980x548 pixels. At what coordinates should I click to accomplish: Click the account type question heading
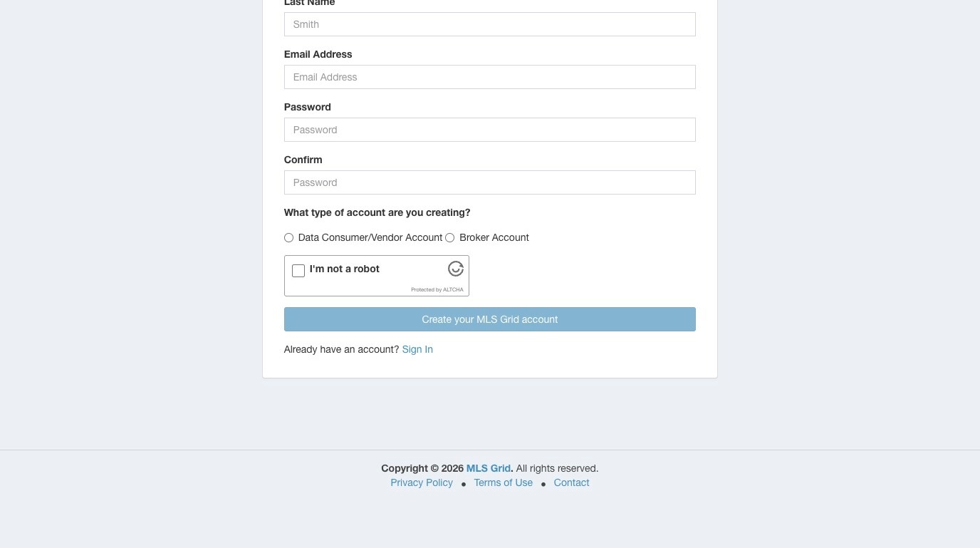(377, 212)
